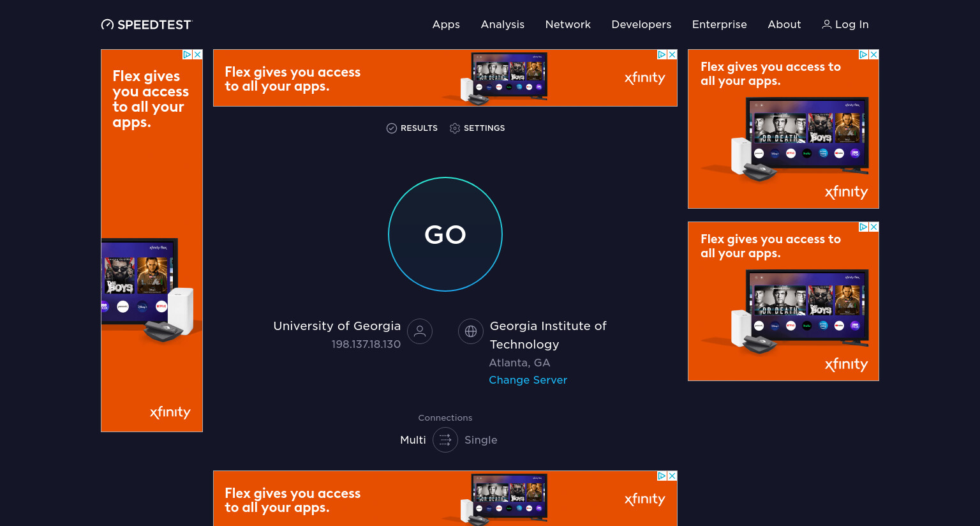Go to the Enterprise page

tap(720, 24)
